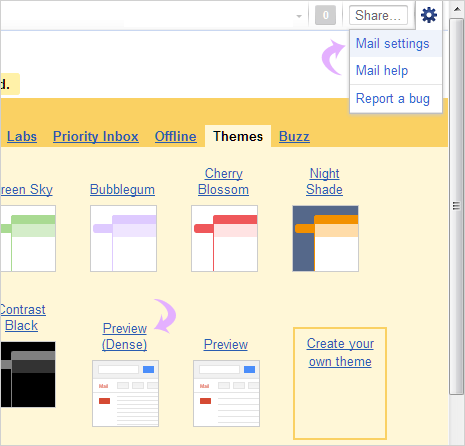Click the Share... button
Viewport: 465px width, 446px height.
pos(378,15)
